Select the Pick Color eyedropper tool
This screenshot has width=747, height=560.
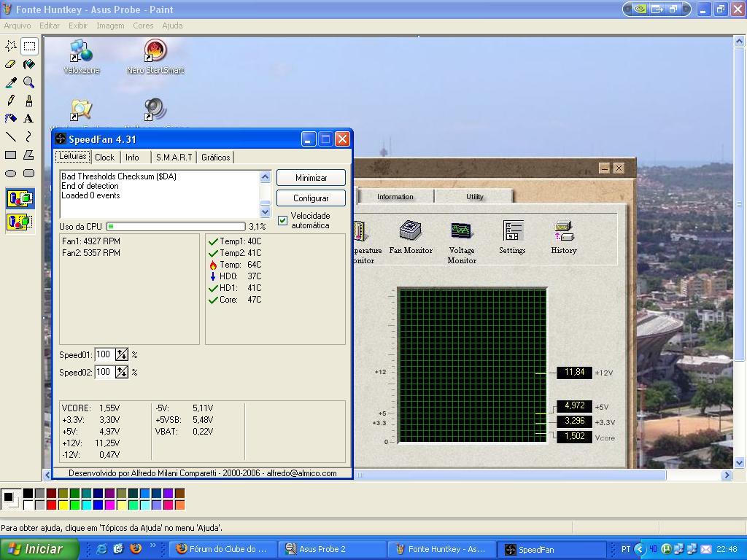11,82
